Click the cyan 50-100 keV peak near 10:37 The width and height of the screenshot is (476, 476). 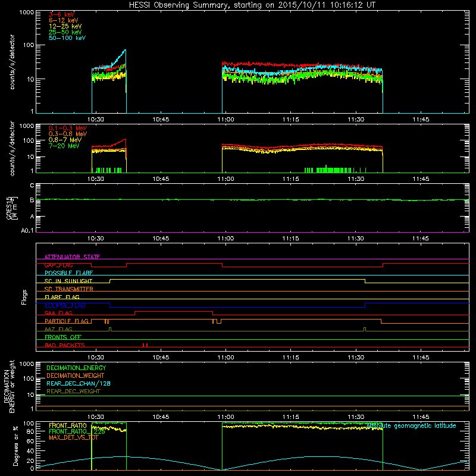pyautogui.click(x=125, y=51)
